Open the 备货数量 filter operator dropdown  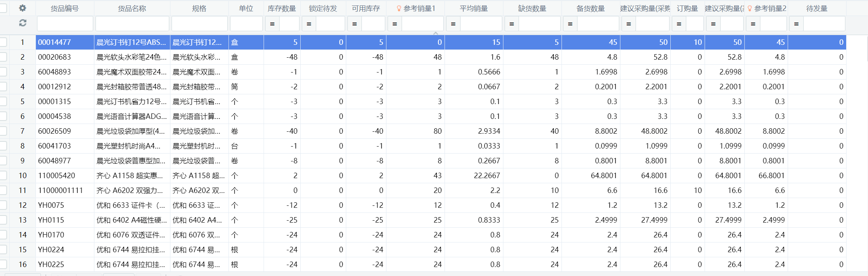click(570, 24)
